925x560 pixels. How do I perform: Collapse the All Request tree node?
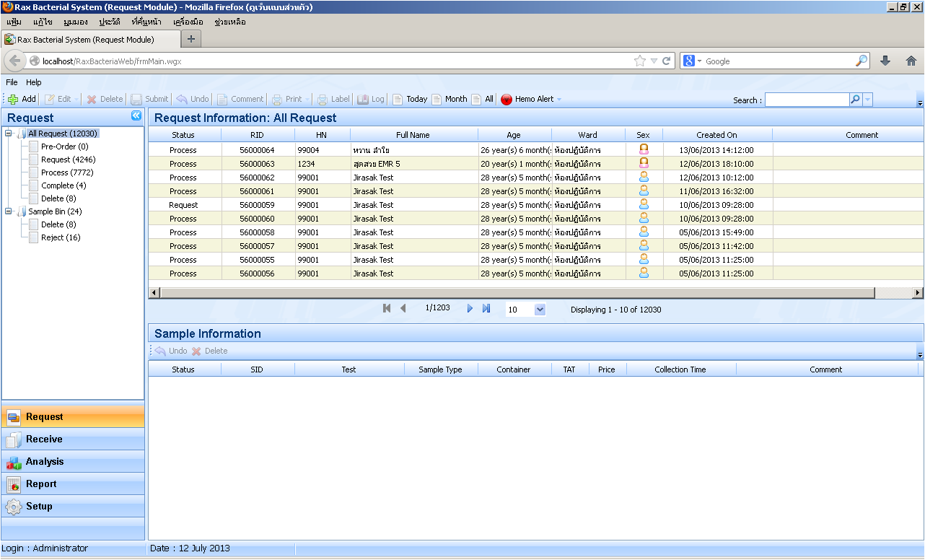tap(9, 134)
